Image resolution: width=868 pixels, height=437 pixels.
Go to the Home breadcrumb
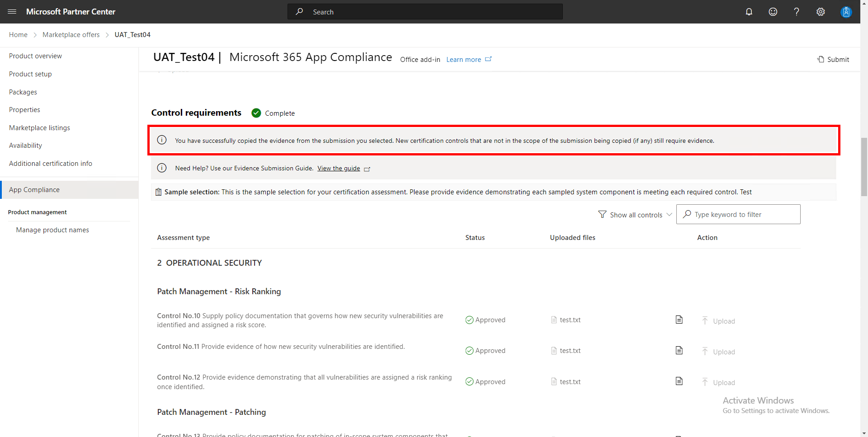[x=18, y=35]
